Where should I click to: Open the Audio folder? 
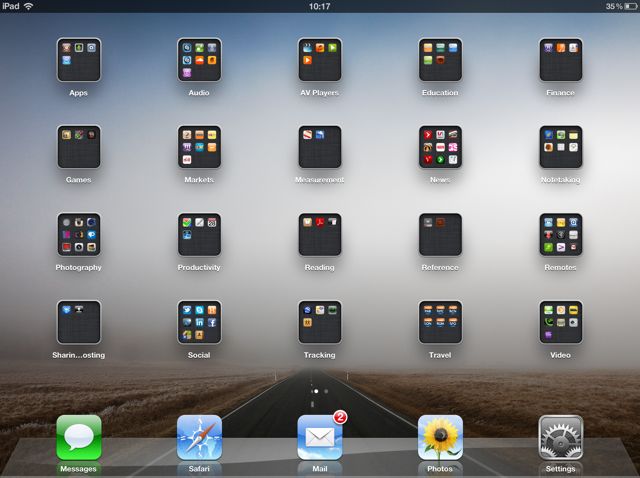point(199,60)
